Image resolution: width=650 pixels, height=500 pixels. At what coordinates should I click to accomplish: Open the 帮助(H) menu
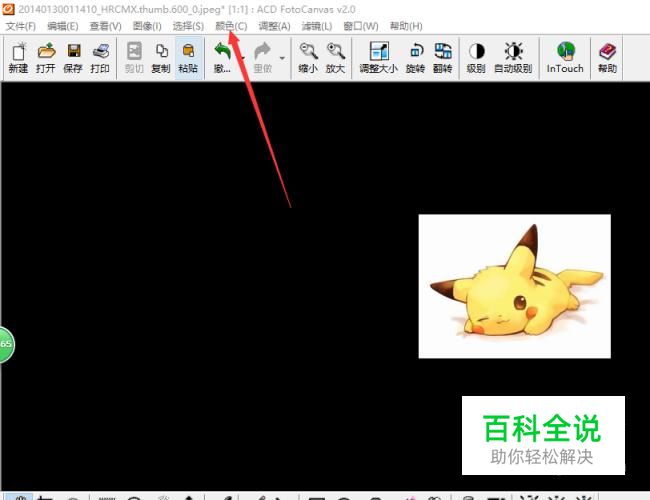click(406, 26)
